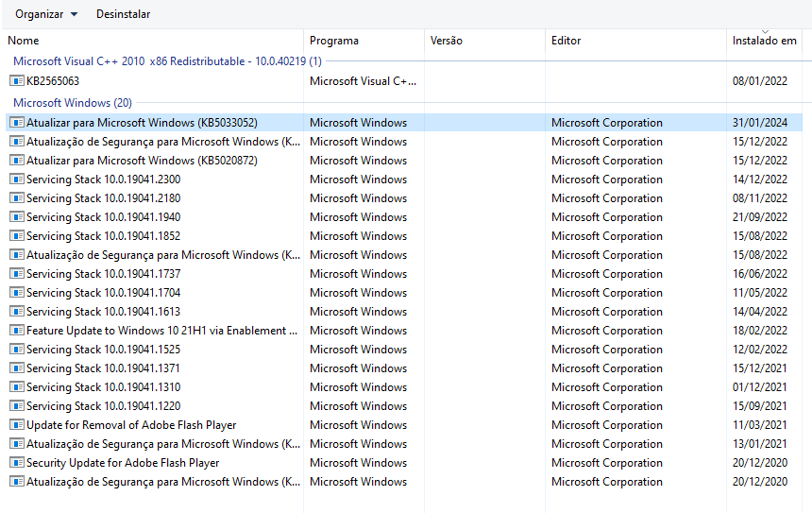The height and width of the screenshot is (513, 812).
Task: Select Atualizar para Microsoft Windows (KB5020872)
Action: coord(142,160)
